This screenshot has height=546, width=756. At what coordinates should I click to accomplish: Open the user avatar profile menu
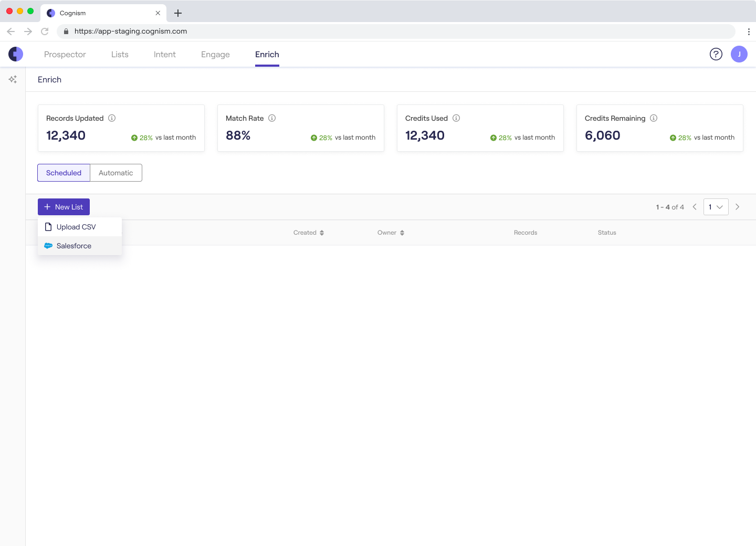point(739,54)
